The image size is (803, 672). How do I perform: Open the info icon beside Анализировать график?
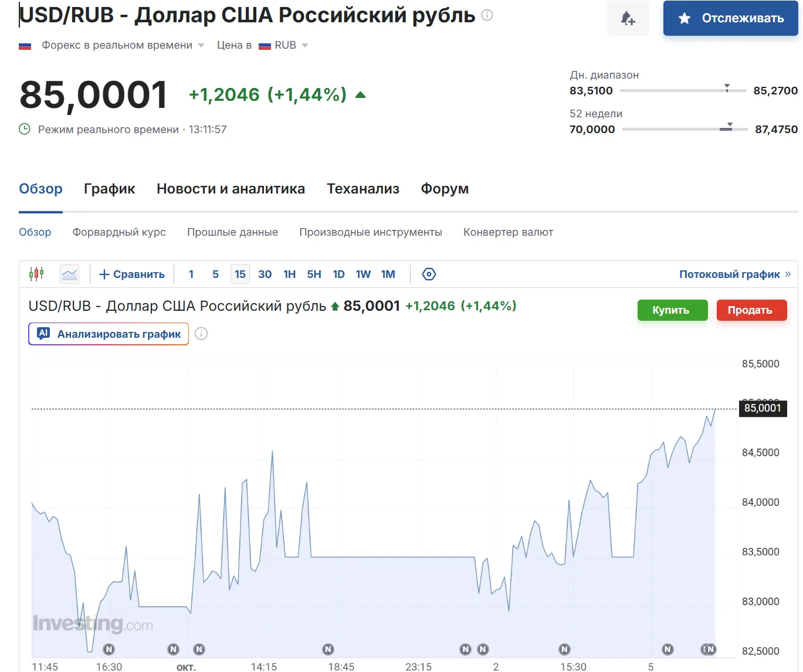click(201, 334)
